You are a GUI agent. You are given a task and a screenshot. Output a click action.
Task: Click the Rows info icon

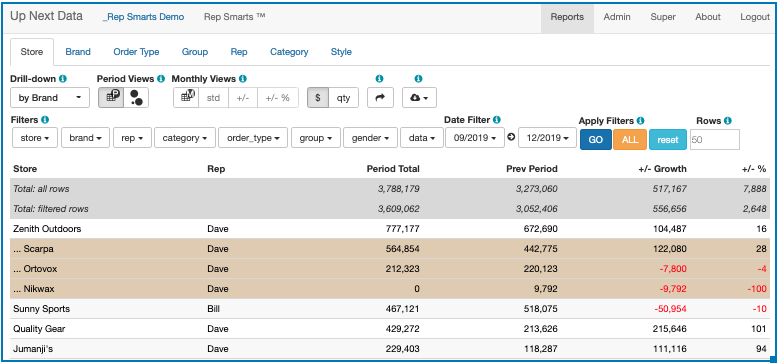[727, 120]
